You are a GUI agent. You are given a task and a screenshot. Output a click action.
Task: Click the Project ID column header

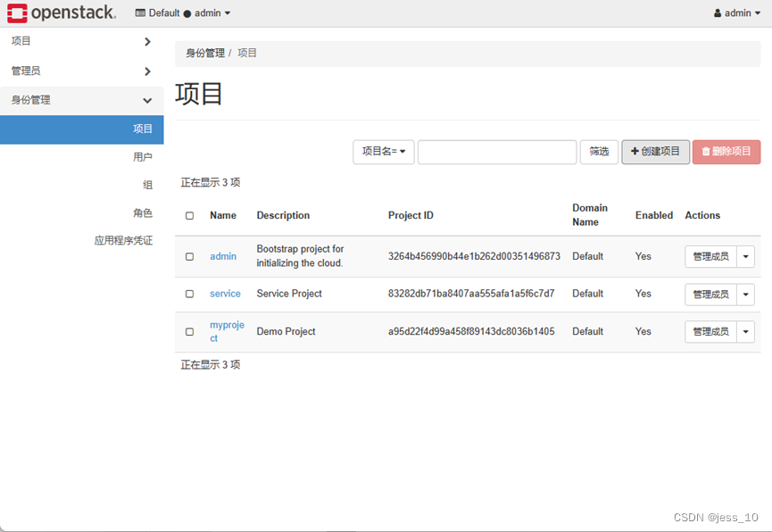click(x=411, y=216)
